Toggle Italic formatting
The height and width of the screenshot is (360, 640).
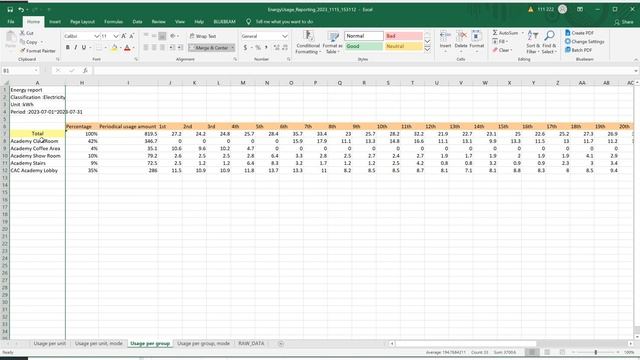coord(76,48)
